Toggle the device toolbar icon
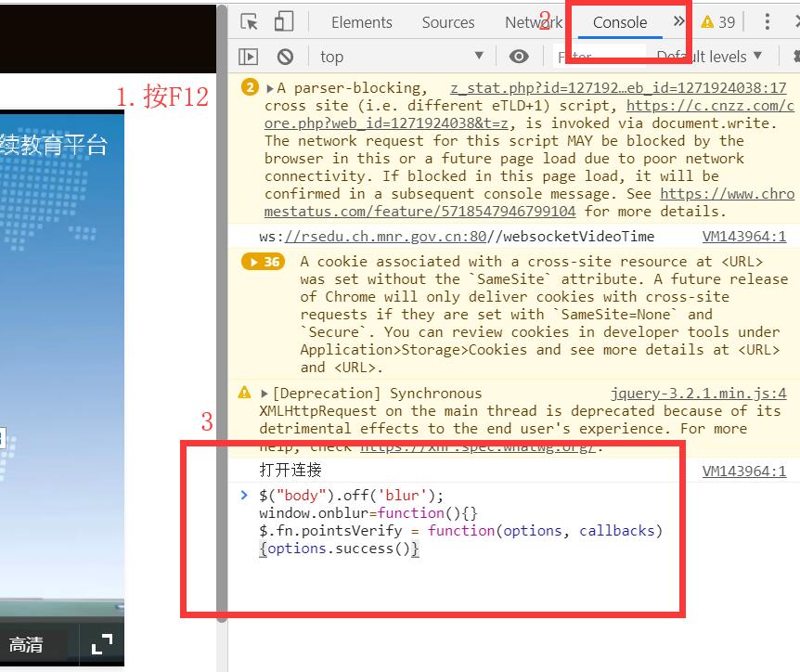This screenshot has width=800, height=672. click(x=284, y=22)
